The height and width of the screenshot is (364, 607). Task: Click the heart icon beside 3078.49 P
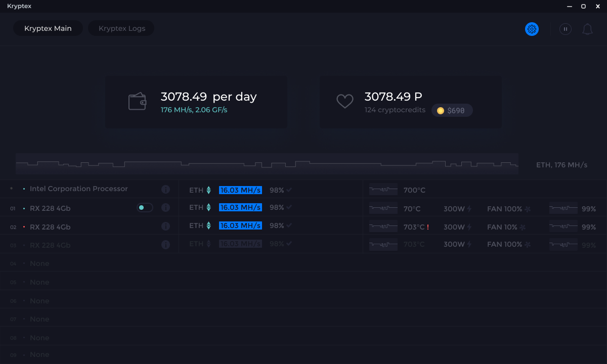[345, 102]
